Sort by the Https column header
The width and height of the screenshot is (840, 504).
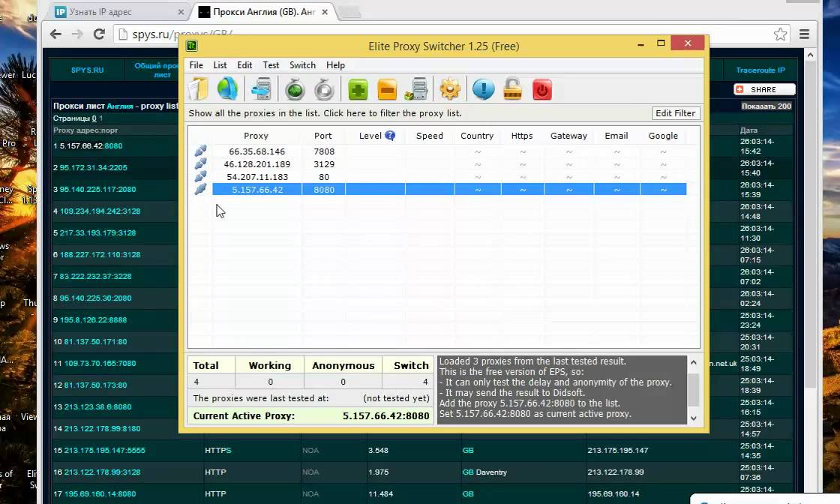pyautogui.click(x=522, y=136)
